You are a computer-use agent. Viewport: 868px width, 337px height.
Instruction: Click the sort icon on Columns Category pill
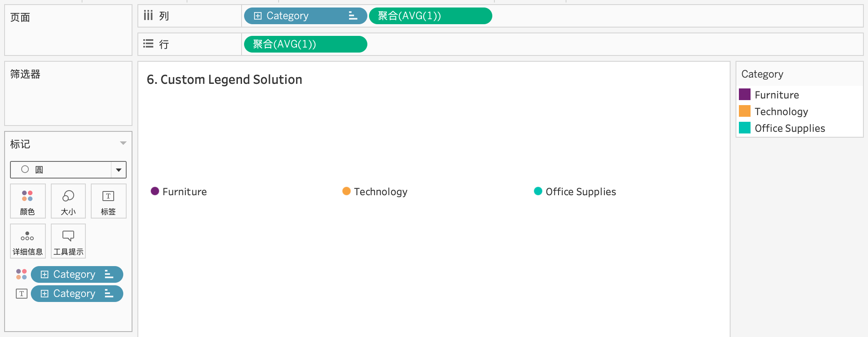click(353, 16)
